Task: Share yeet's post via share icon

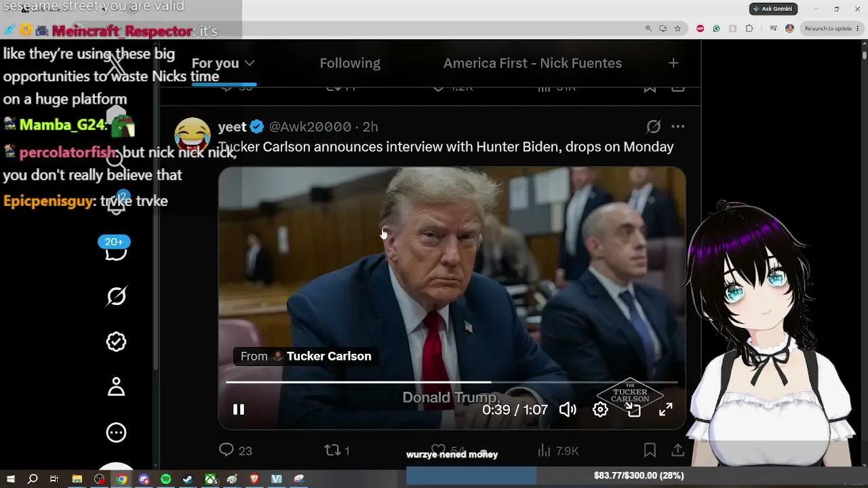Action: [x=677, y=450]
